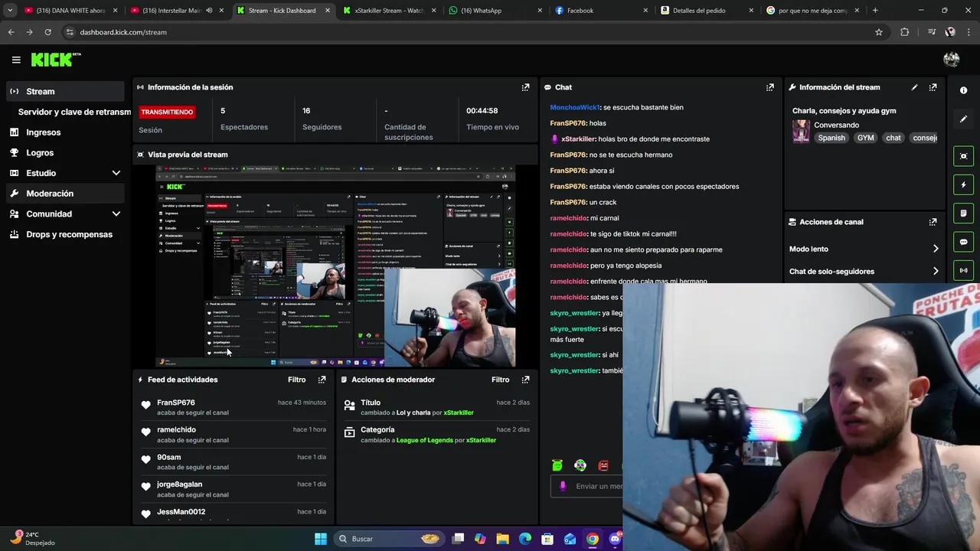The width and height of the screenshot is (980, 551).
Task: Open Servidor y clave de retransmisión
Action: (70, 112)
